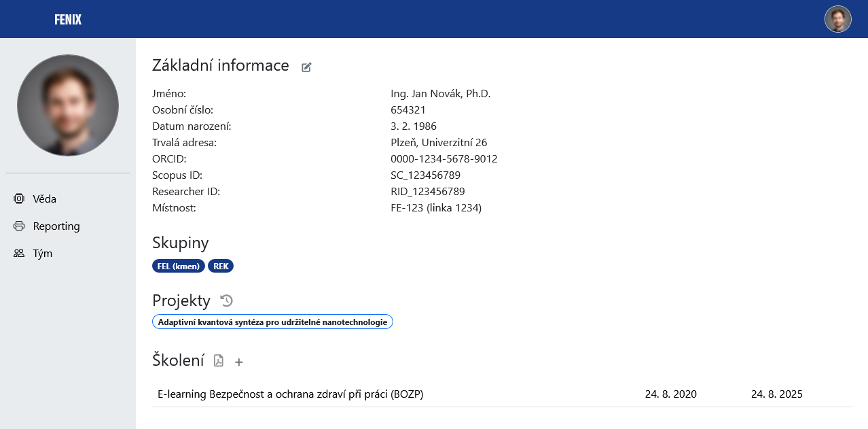Select the FEL (kmen) group badge
Image resolution: width=868 pixels, height=429 pixels.
click(x=179, y=267)
